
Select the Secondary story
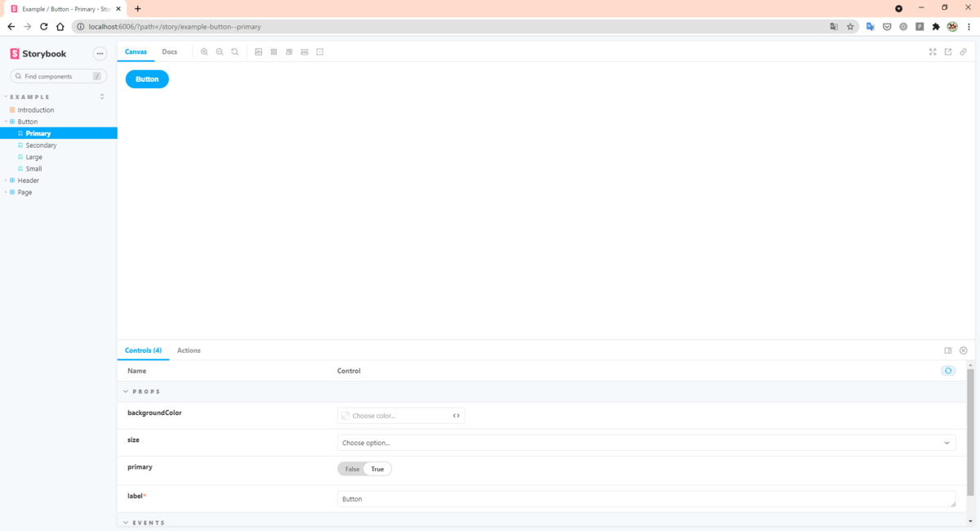coord(41,145)
